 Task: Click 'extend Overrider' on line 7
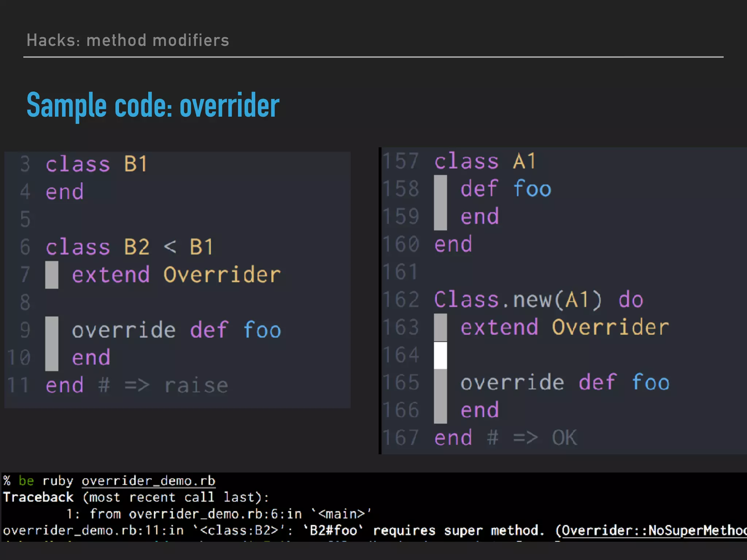(x=176, y=275)
